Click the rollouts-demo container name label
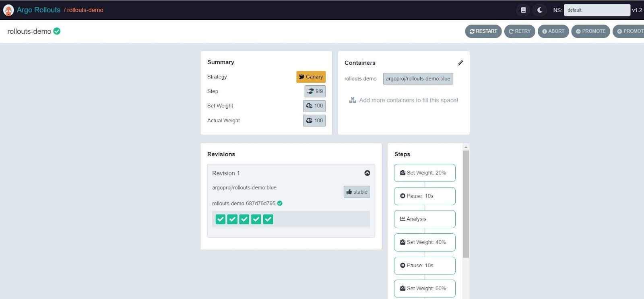644x299 pixels. pos(361,79)
